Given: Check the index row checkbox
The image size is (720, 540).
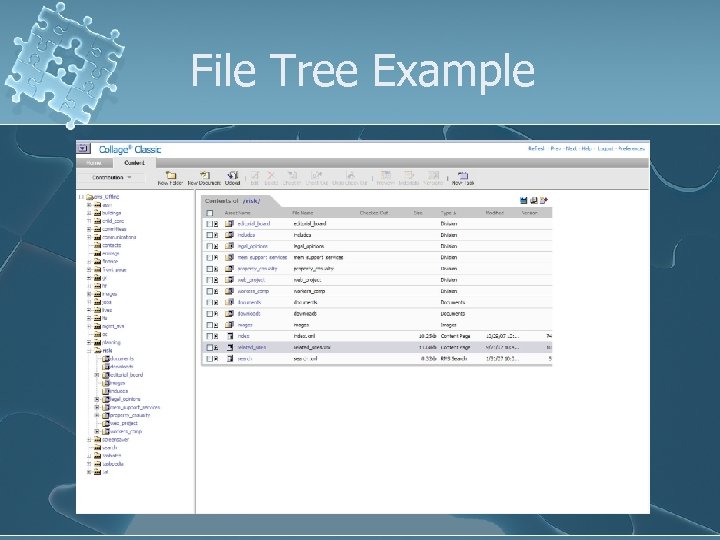Looking at the screenshot, I should [209, 336].
